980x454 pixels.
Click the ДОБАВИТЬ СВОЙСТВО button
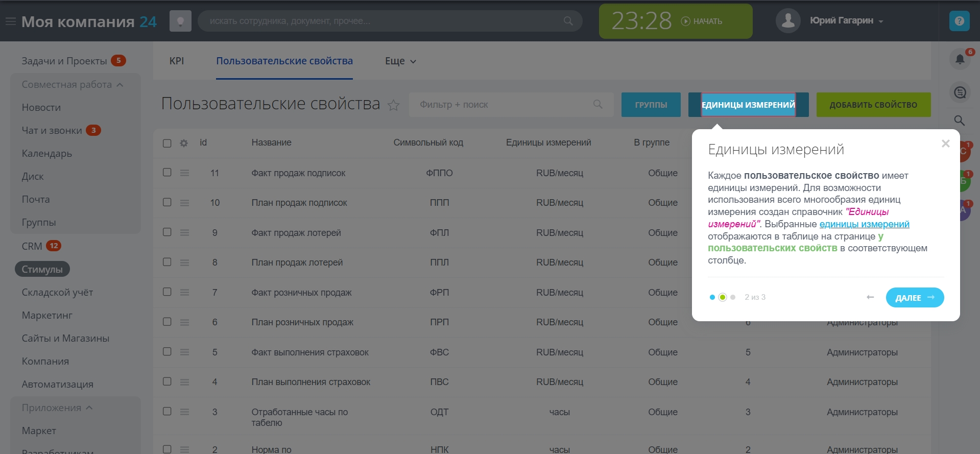pos(873,105)
